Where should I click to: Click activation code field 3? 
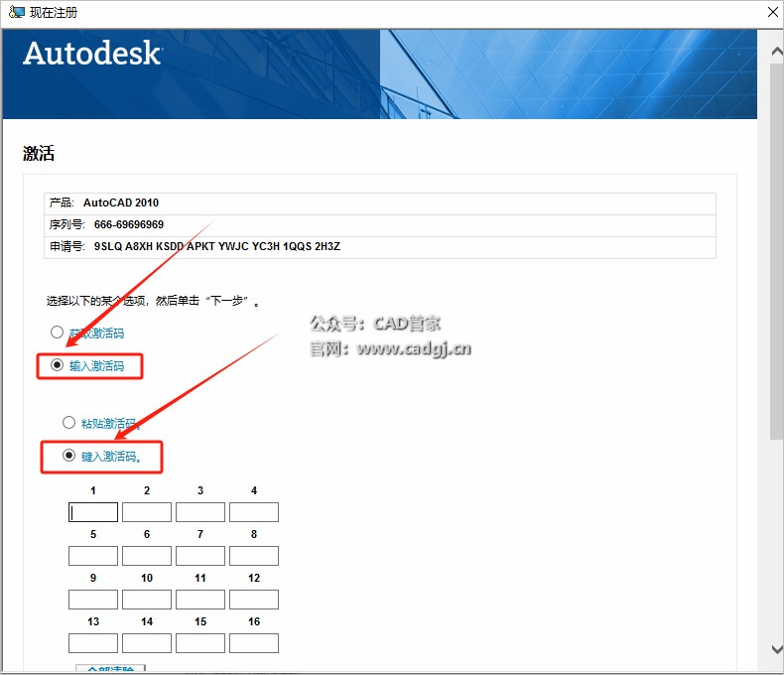click(200, 512)
